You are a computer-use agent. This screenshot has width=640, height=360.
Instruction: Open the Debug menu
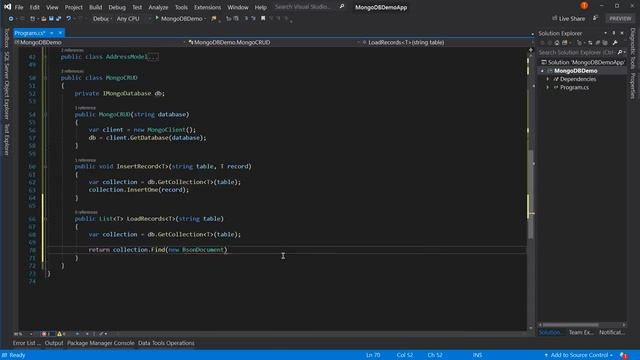tap(117, 7)
